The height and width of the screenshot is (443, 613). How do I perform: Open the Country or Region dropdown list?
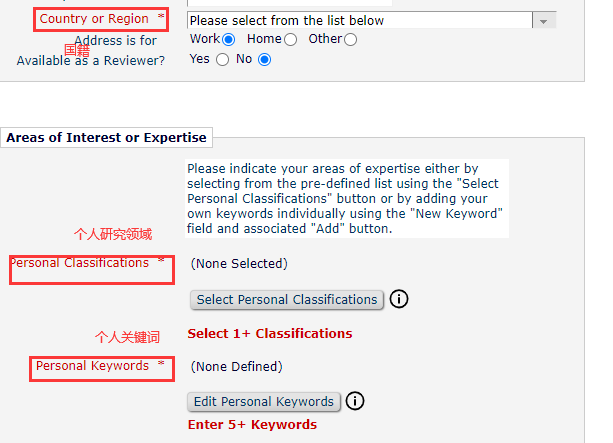[359, 20]
